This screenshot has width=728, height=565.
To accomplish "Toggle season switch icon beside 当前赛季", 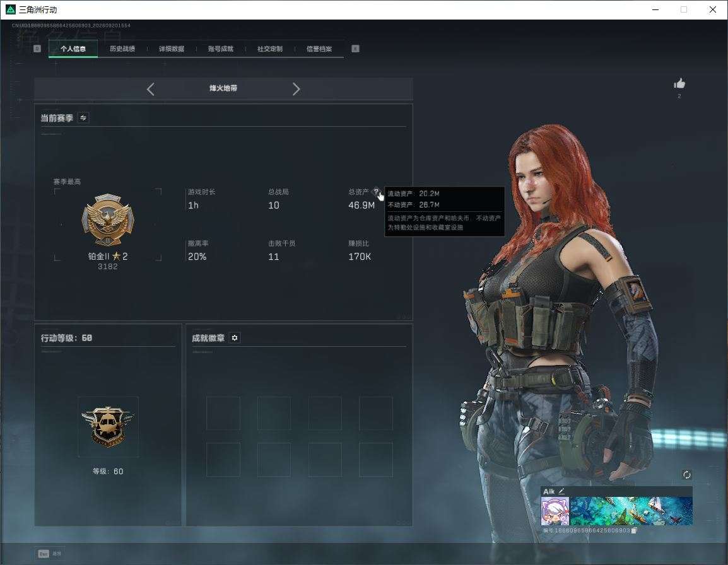I will [x=83, y=117].
